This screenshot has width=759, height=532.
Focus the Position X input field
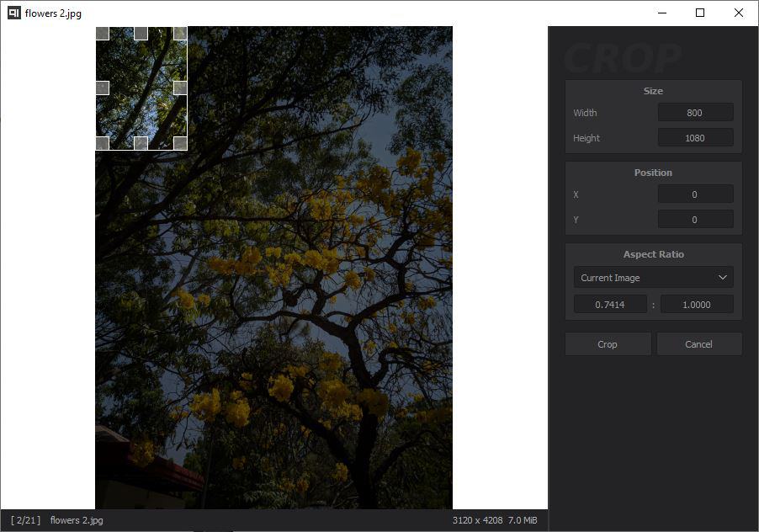[x=695, y=194]
